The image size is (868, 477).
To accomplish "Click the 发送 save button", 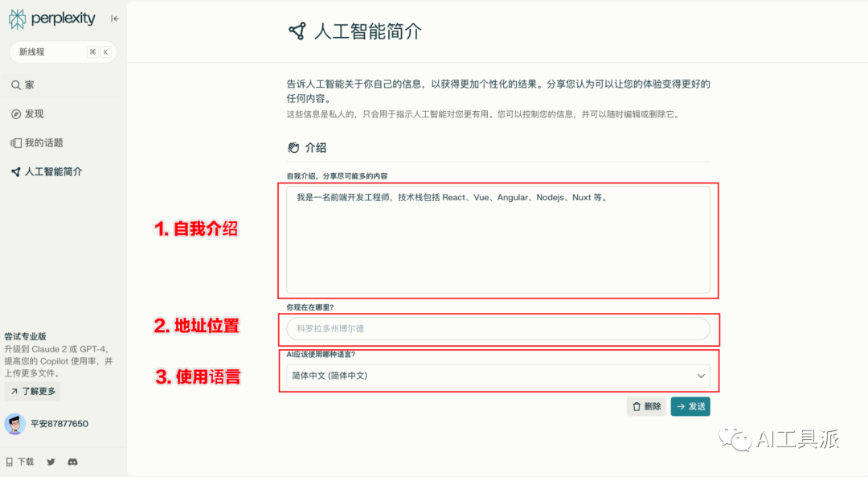I will pyautogui.click(x=690, y=407).
